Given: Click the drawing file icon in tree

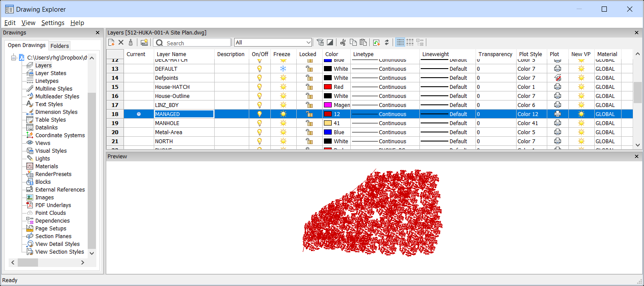Looking at the screenshot, I should click(x=21, y=57).
